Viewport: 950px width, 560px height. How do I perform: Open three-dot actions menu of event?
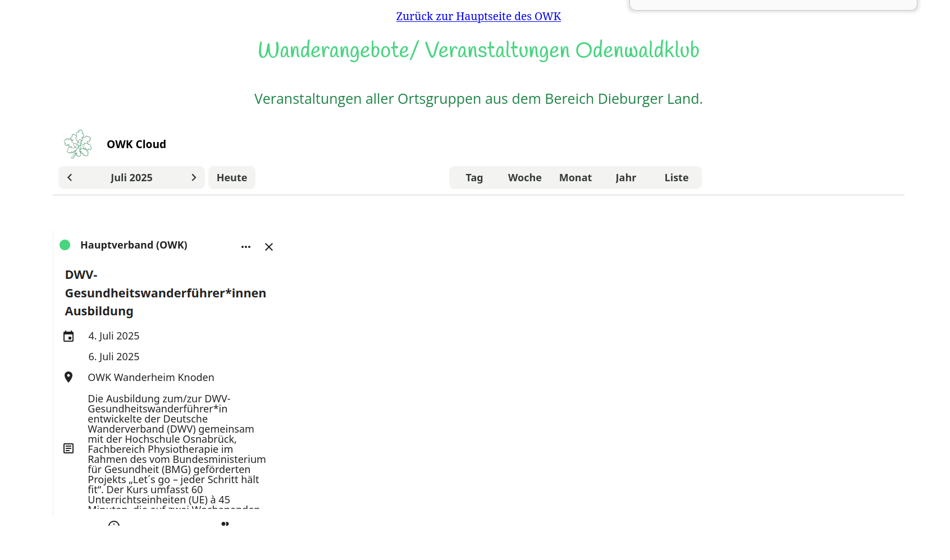(246, 247)
